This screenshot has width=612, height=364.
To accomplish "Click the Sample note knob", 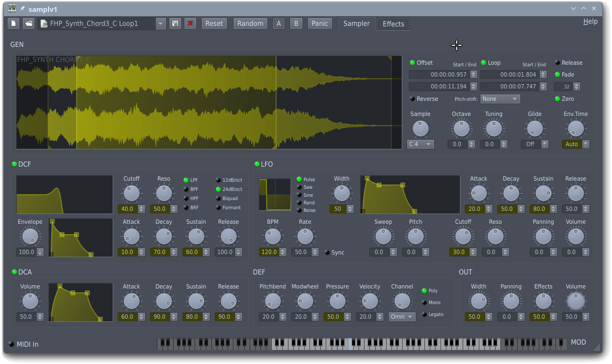I will pos(421,128).
